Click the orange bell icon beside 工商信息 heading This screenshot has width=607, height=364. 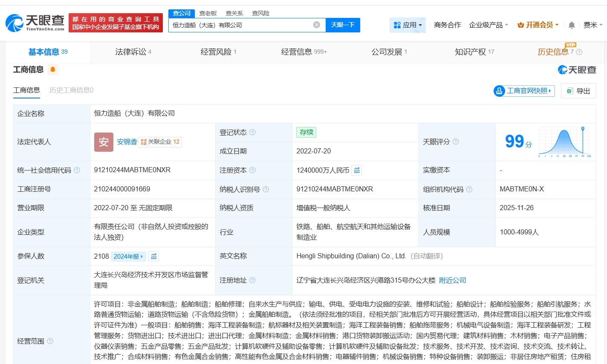[52, 69]
